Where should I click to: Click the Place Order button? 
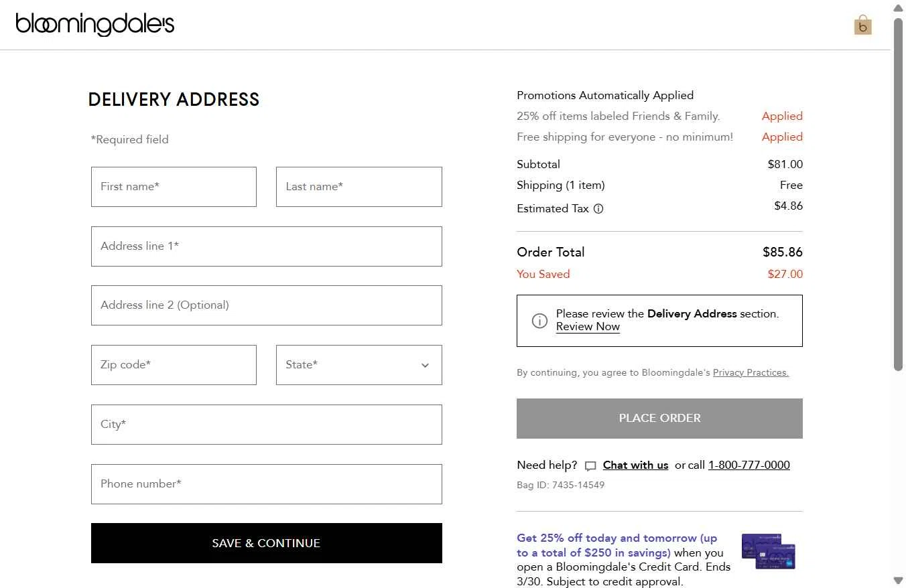point(659,419)
